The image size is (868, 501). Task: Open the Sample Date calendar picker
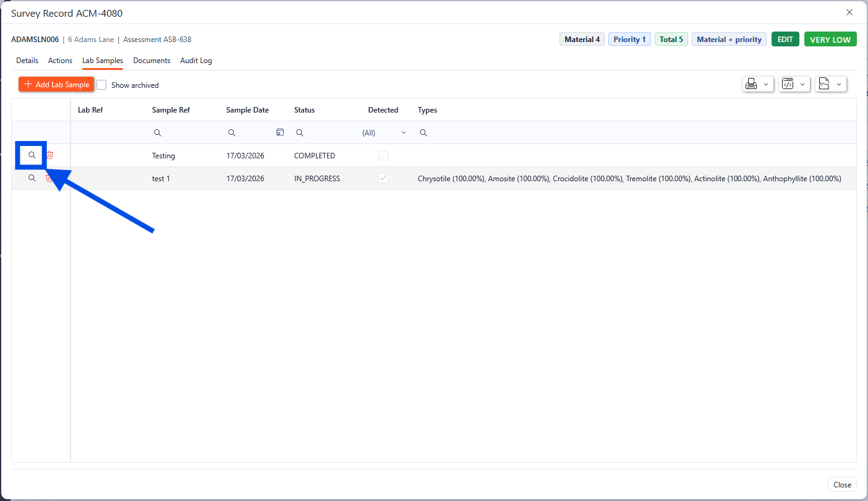280,132
